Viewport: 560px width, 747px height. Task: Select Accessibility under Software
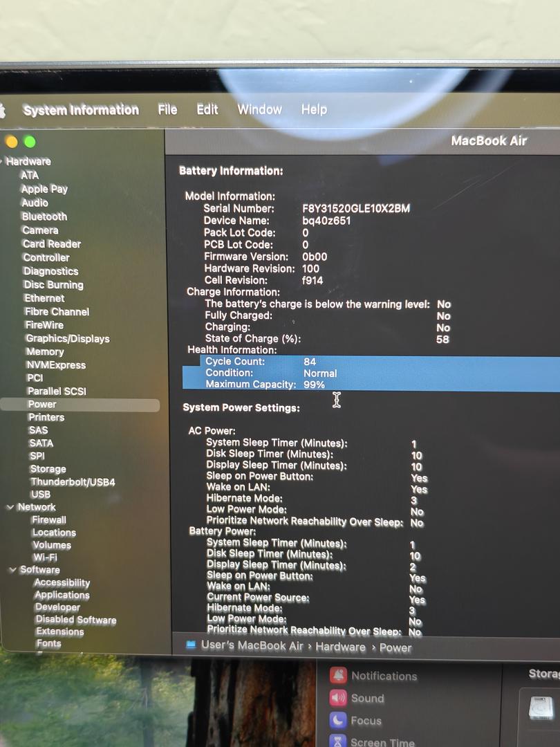tap(62, 582)
